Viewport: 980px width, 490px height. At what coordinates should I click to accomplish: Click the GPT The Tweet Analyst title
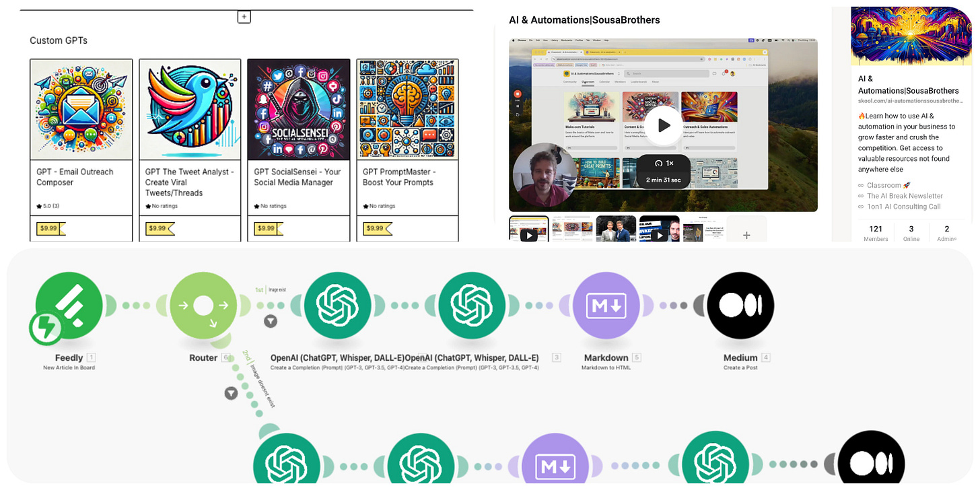pos(189,182)
